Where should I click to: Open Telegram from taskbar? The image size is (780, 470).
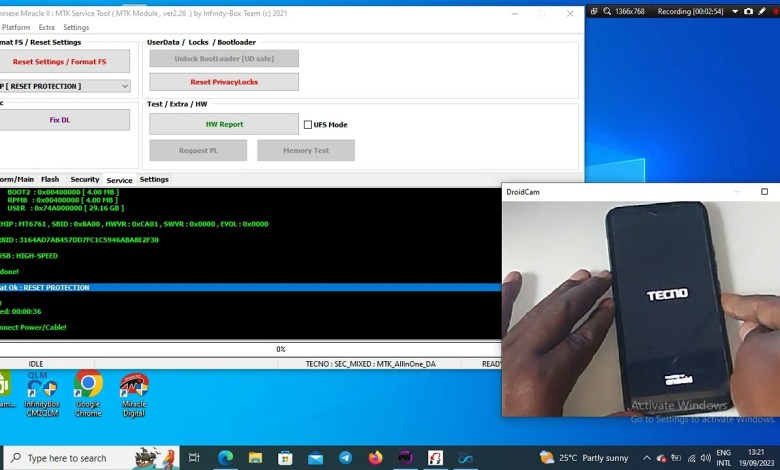tap(345, 458)
